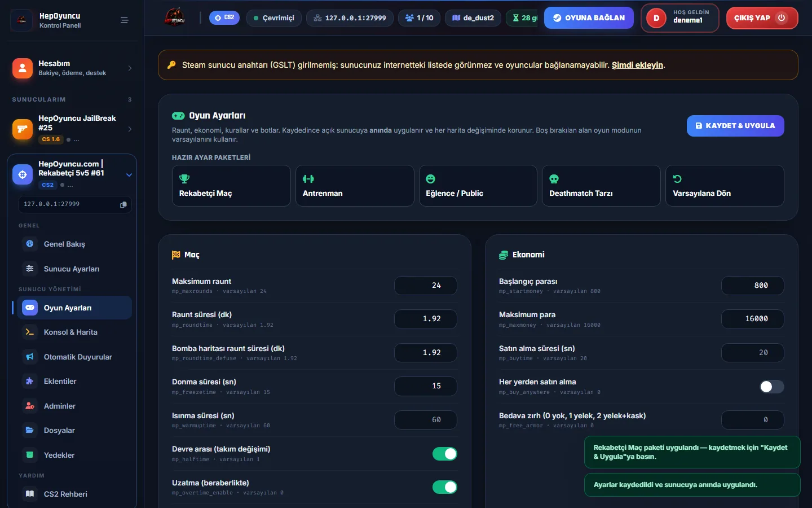Image resolution: width=812 pixels, height=508 pixels.
Task: Click the red D user avatar
Action: click(656, 18)
